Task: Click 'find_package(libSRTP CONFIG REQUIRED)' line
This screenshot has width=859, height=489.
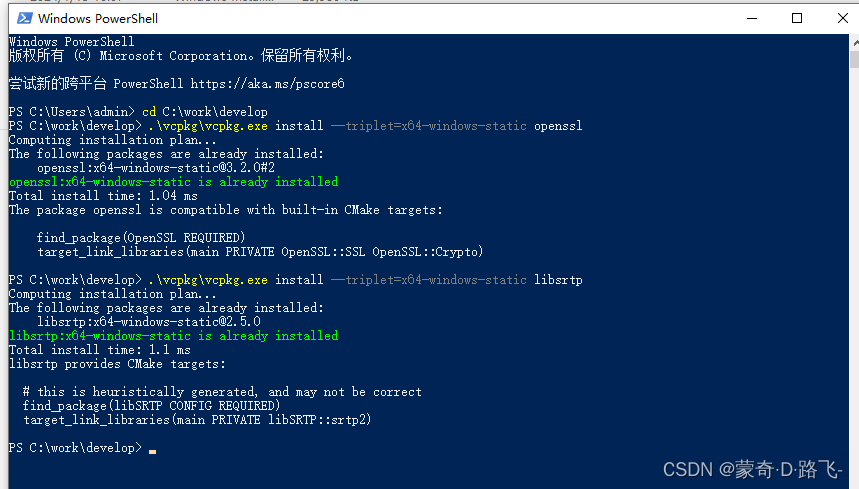Action: [x=151, y=406]
